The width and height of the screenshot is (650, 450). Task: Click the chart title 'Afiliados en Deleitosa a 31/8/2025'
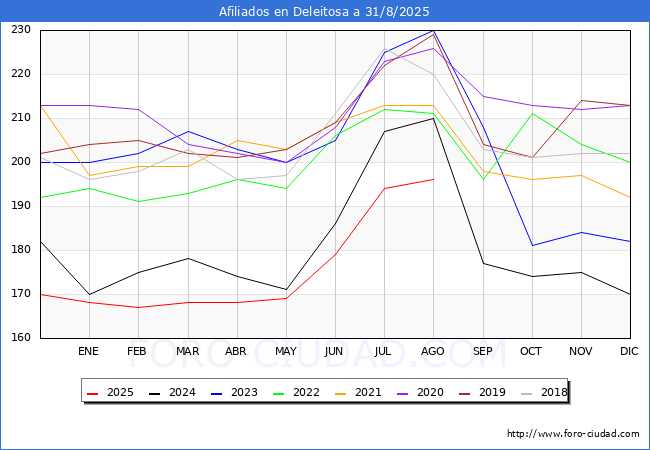point(324,12)
